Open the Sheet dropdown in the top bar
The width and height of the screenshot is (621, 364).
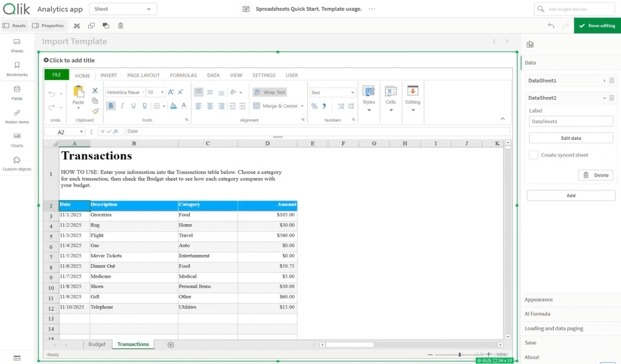(123, 9)
